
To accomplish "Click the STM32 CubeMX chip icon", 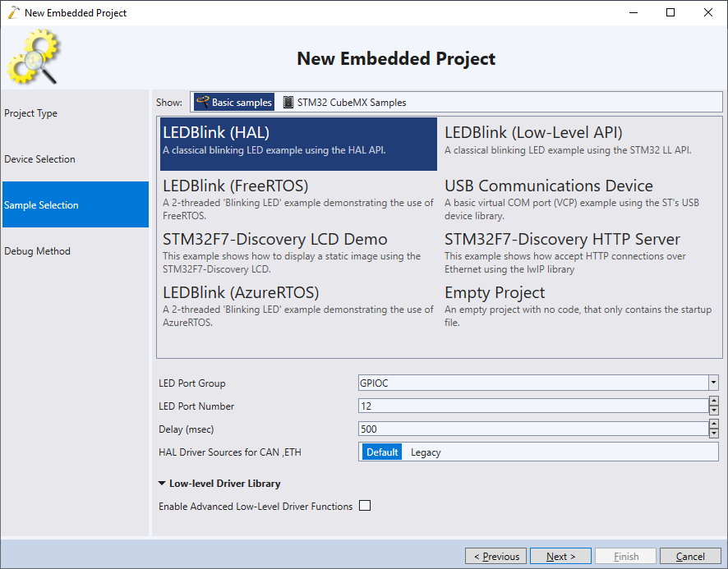I will point(288,102).
